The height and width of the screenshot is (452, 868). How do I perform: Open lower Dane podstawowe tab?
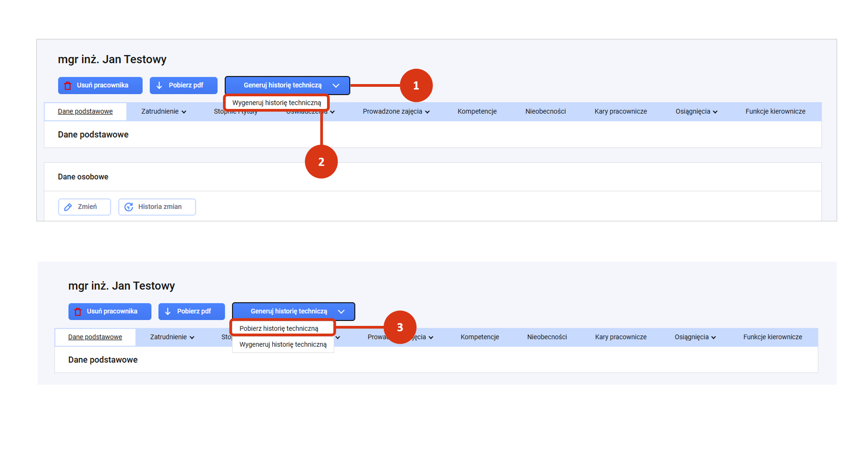[95, 337]
